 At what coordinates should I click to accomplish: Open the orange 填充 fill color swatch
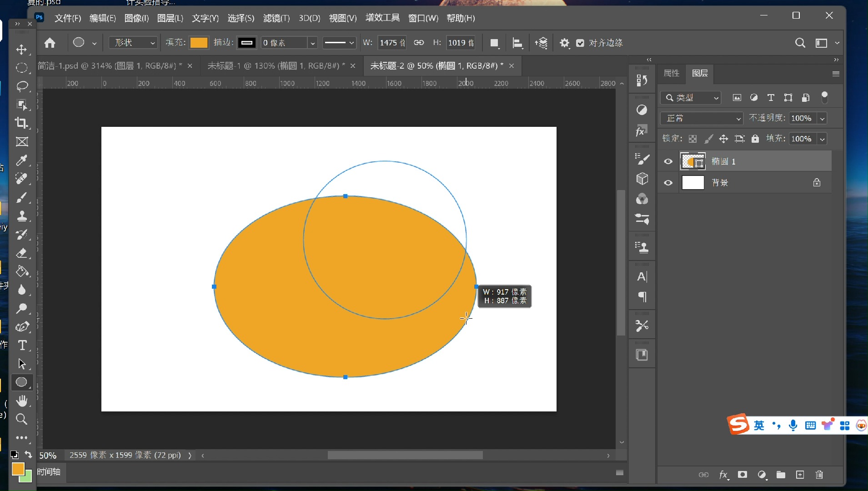(x=199, y=43)
